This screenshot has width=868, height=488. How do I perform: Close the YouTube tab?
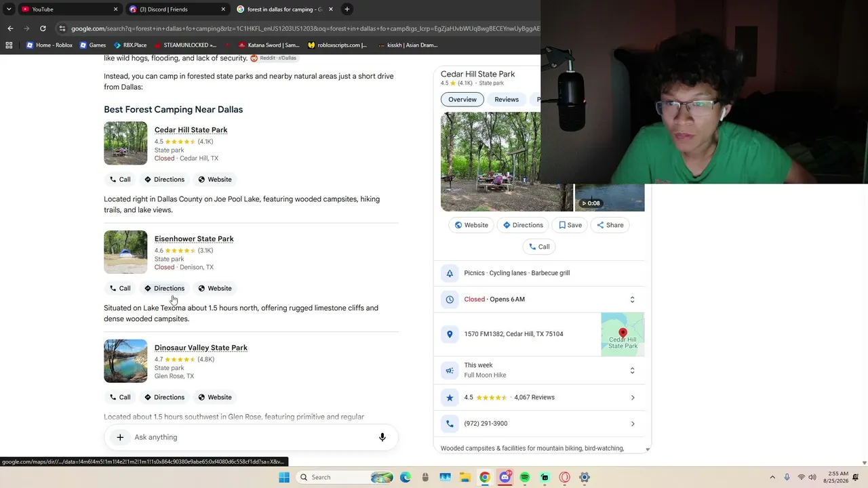115,9
